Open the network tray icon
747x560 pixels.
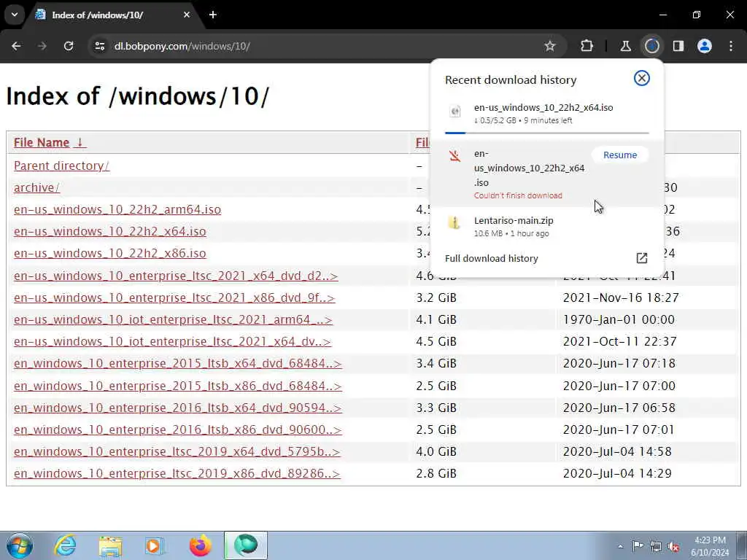[656, 547]
